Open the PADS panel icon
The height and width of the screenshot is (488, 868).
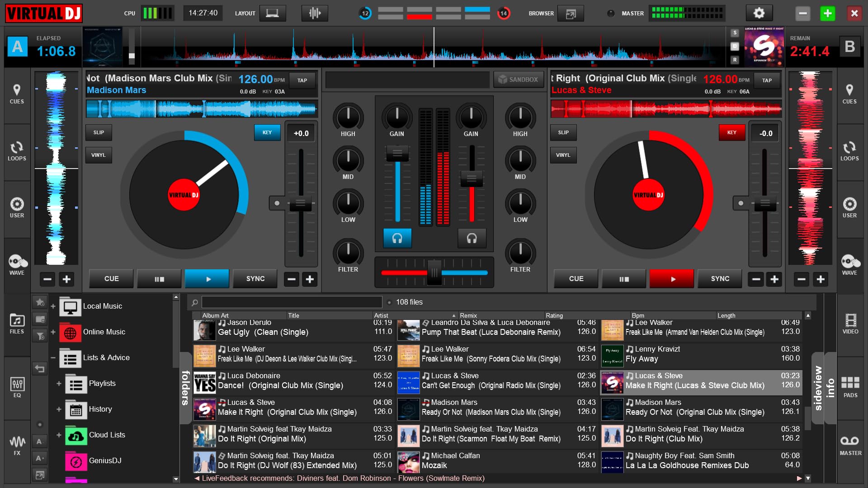[850, 387]
